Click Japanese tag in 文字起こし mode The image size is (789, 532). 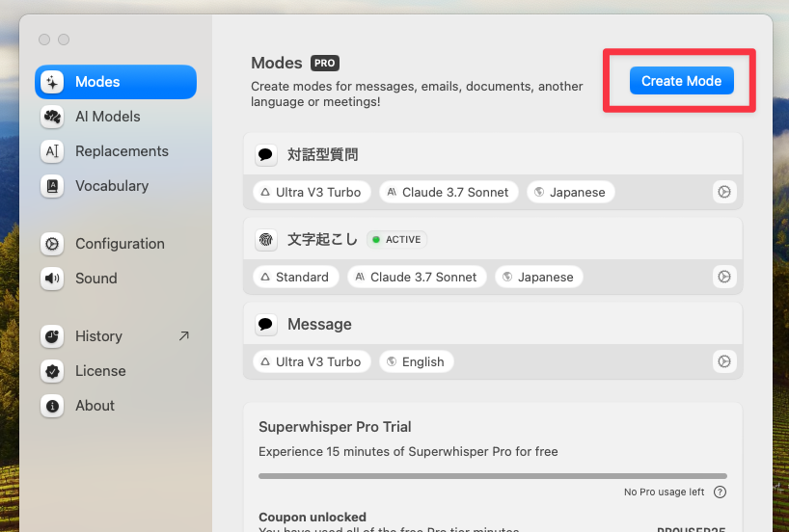[539, 277]
